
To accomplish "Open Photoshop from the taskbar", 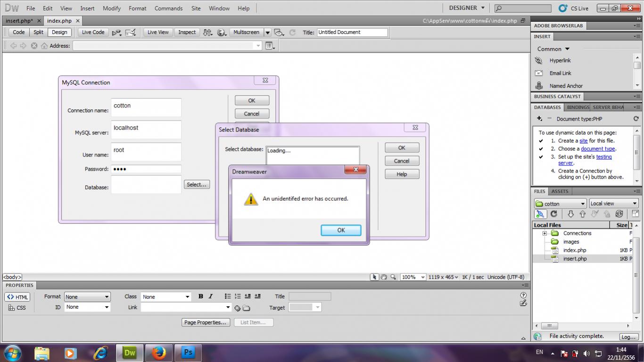I will click(188, 353).
